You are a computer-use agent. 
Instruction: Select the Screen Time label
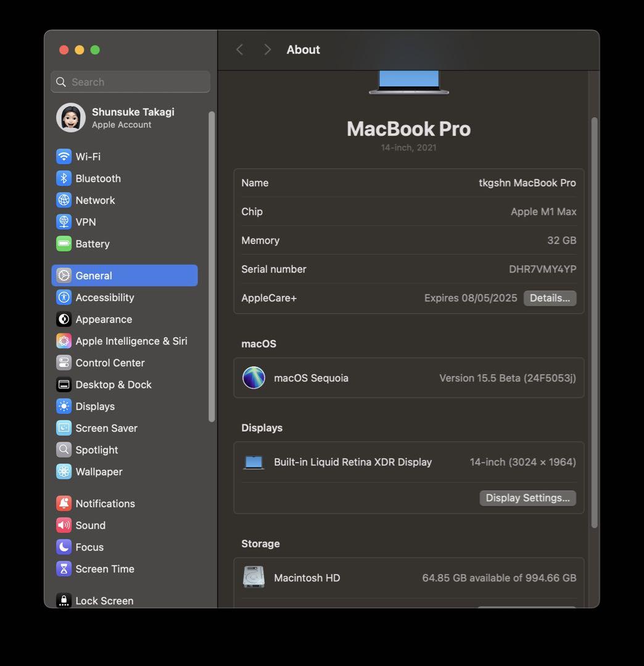click(105, 569)
